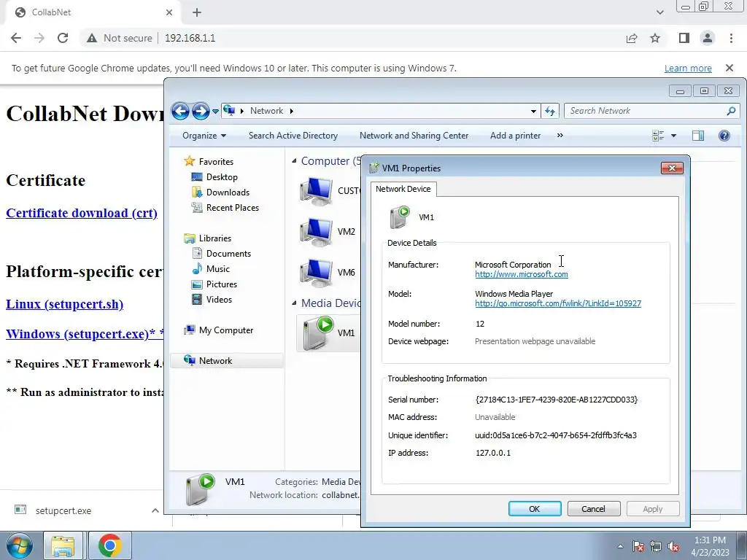
Task: Open recent locations dropdown arrow
Action: (x=215, y=111)
